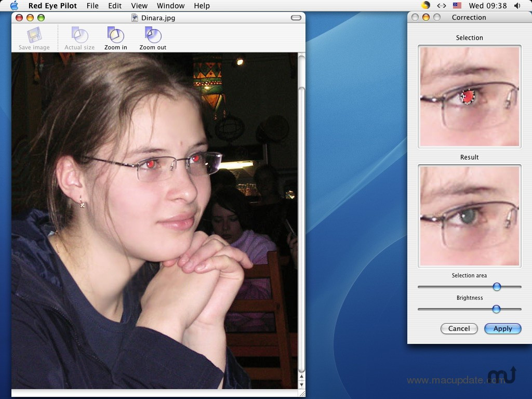The height and width of the screenshot is (399, 532).
Task: Click the resize grip of the image window
Action: [x=302, y=393]
